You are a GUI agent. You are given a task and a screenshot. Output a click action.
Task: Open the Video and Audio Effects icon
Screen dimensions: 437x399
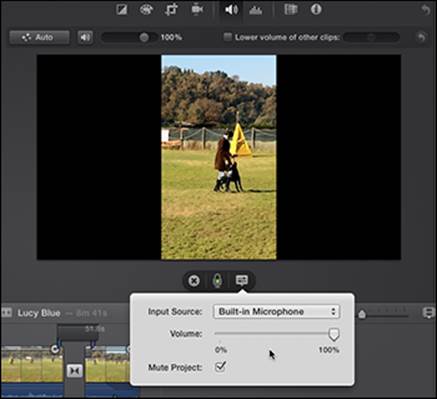(291, 10)
